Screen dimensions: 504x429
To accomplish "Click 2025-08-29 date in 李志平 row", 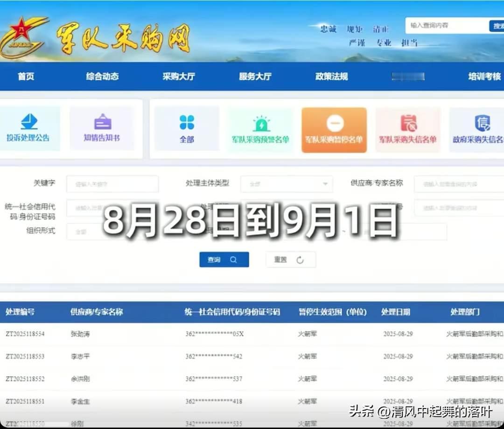I will click(x=398, y=357).
